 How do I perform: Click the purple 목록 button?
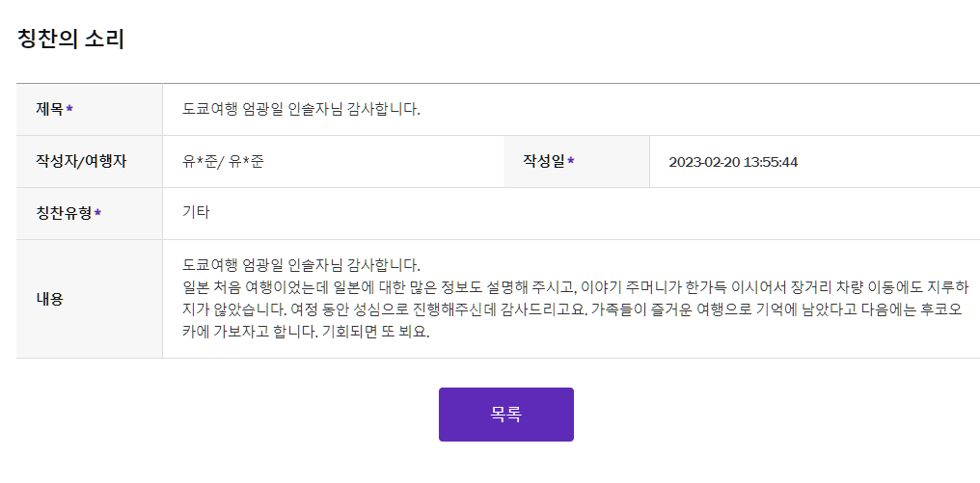click(505, 415)
